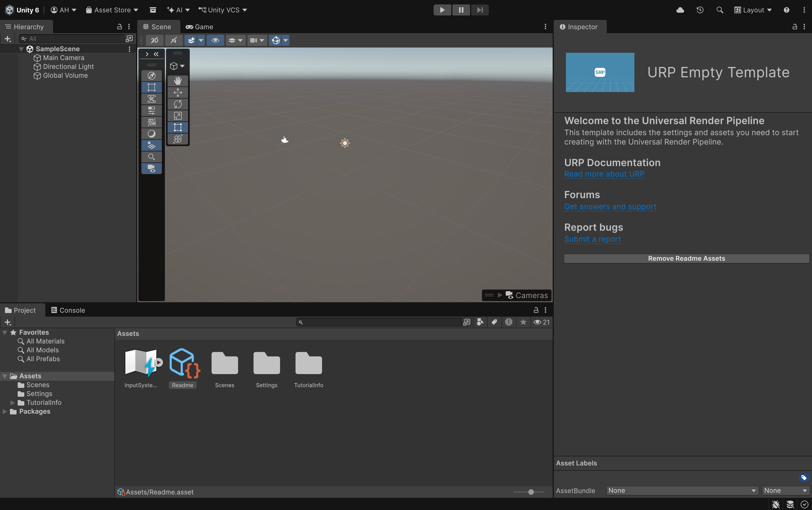This screenshot has height=510, width=812.
Task: Select the Rect tool
Action: [x=178, y=127]
